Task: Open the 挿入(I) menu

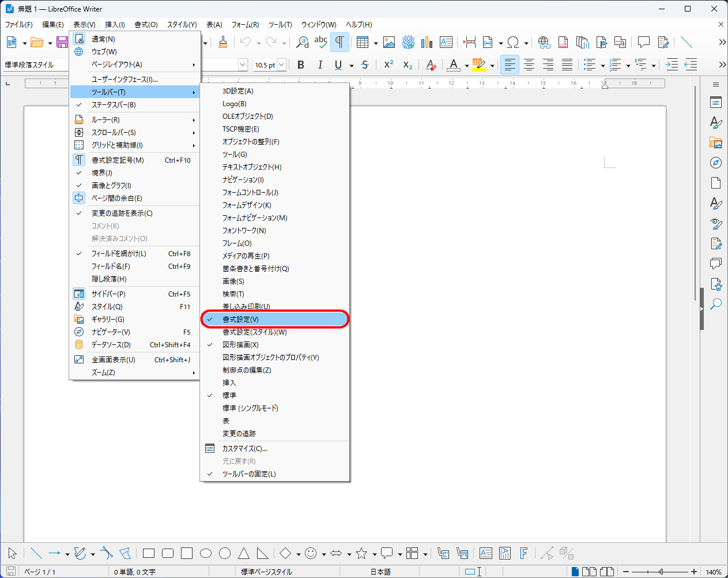Action: point(115,25)
